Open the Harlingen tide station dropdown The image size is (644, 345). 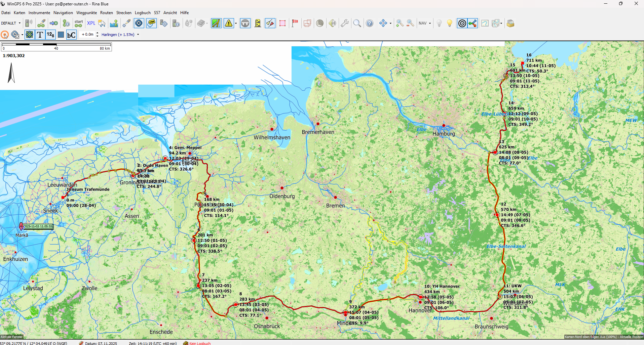120,35
